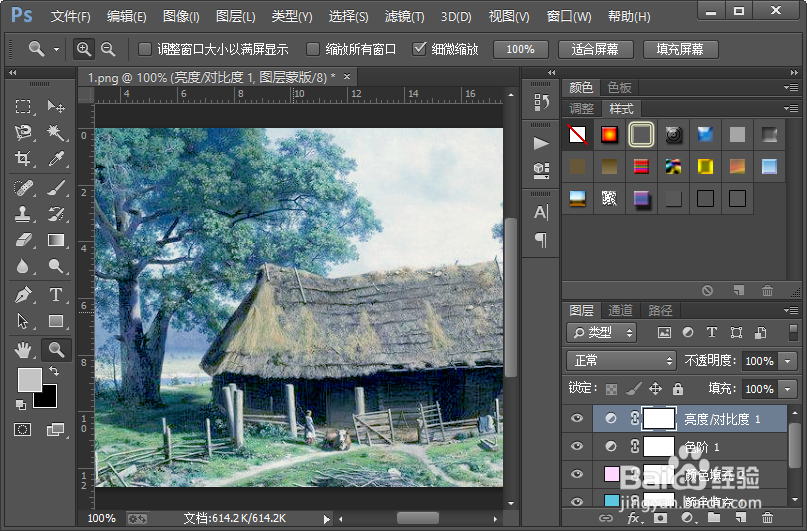Toggle lock all icon
Viewport: 807px width, 531px height.
678,388
